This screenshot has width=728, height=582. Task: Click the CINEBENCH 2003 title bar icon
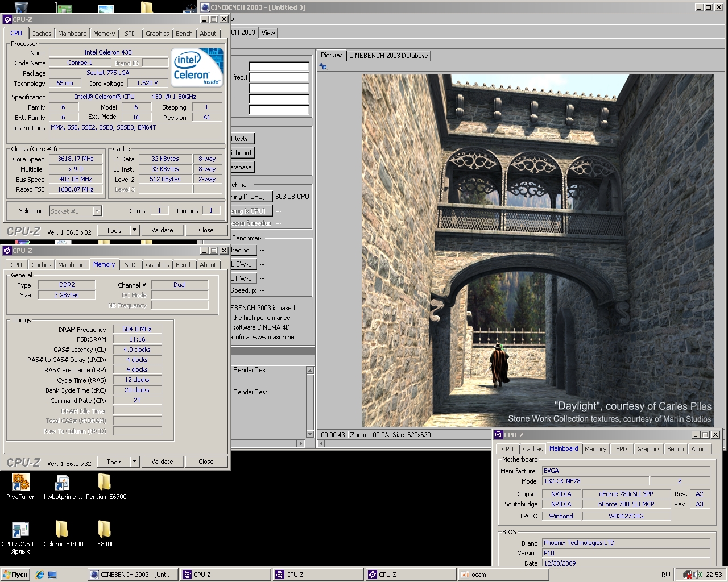coord(205,7)
